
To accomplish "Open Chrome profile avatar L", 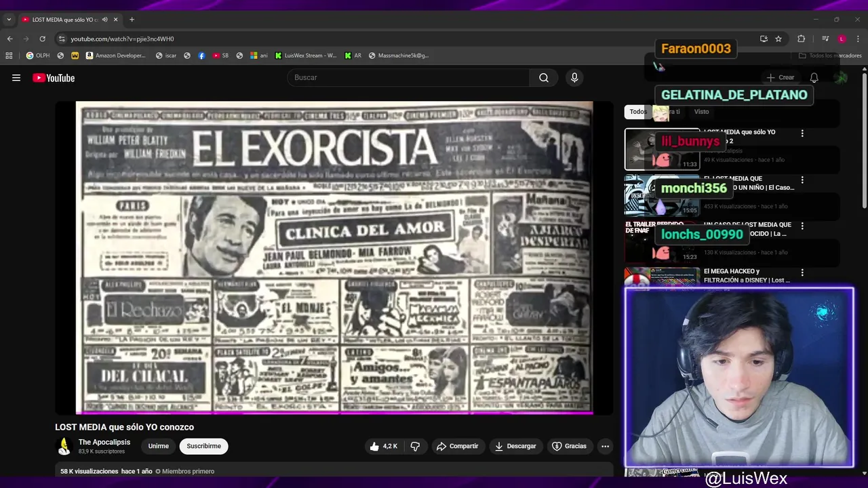I will click(x=842, y=39).
